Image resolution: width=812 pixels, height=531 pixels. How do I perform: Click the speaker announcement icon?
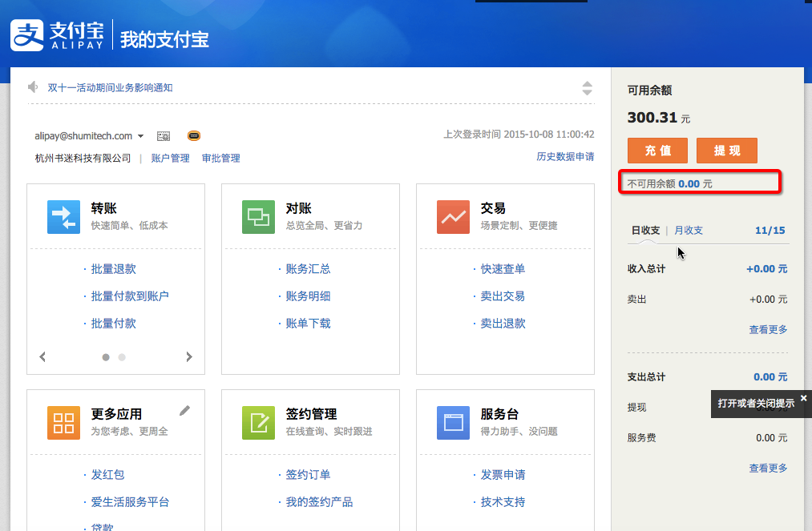(33, 87)
